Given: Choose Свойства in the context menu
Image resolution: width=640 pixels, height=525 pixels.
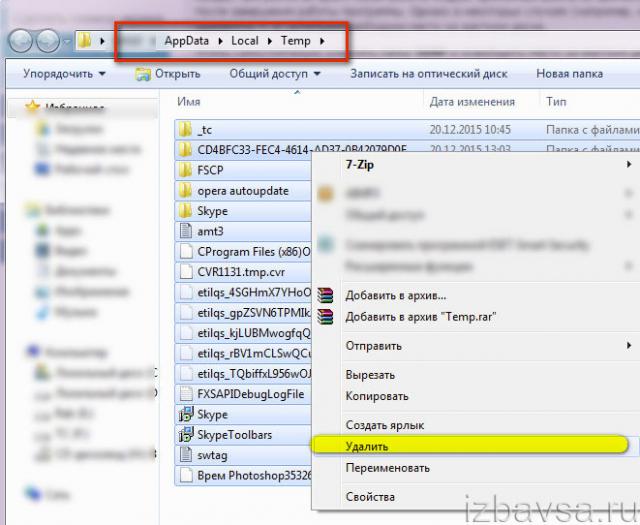Looking at the screenshot, I should pyautogui.click(x=370, y=496).
